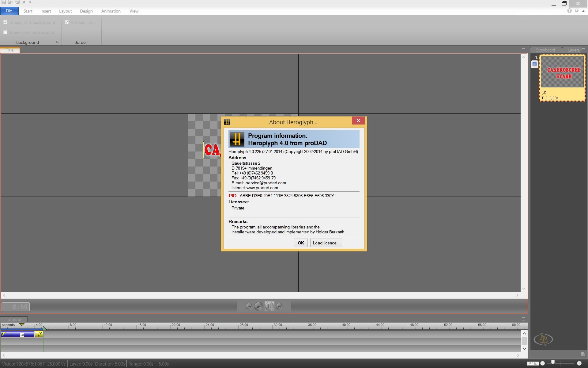This screenshot has width=588, height=368.
Task: Click the preview vertical scroll down arrow
Action: click(x=524, y=289)
